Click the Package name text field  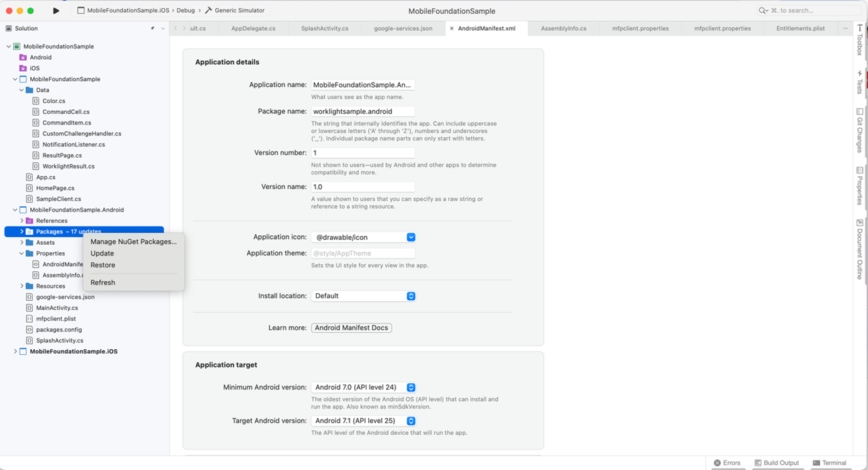click(363, 111)
